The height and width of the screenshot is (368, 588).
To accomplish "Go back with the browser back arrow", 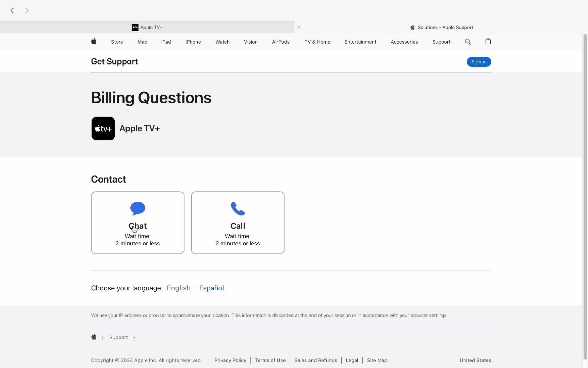I will tap(12, 11).
